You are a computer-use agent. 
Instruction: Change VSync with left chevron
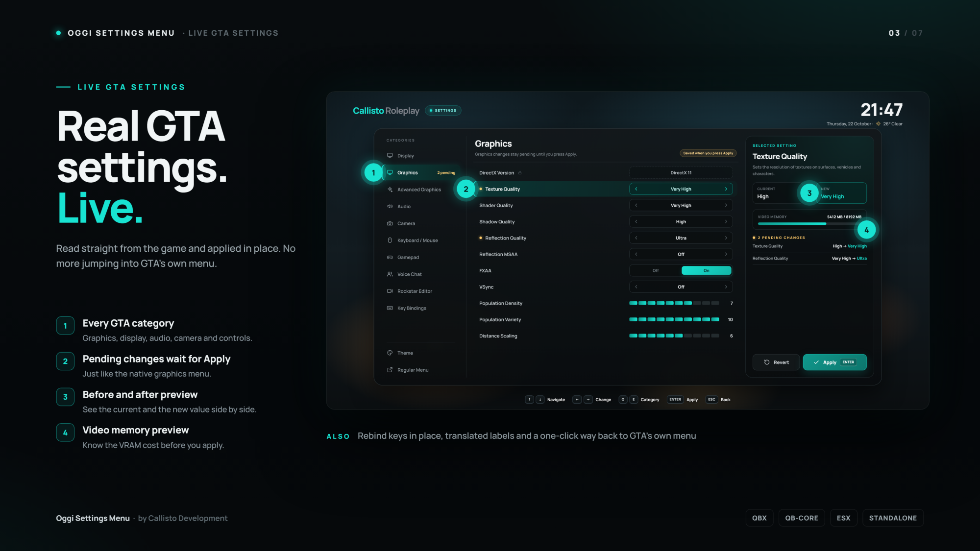pos(636,287)
